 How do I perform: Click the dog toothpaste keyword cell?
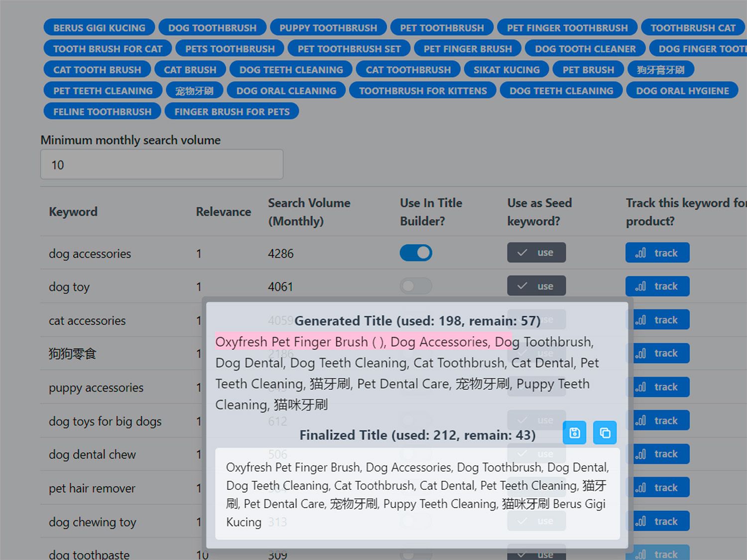coord(89,554)
